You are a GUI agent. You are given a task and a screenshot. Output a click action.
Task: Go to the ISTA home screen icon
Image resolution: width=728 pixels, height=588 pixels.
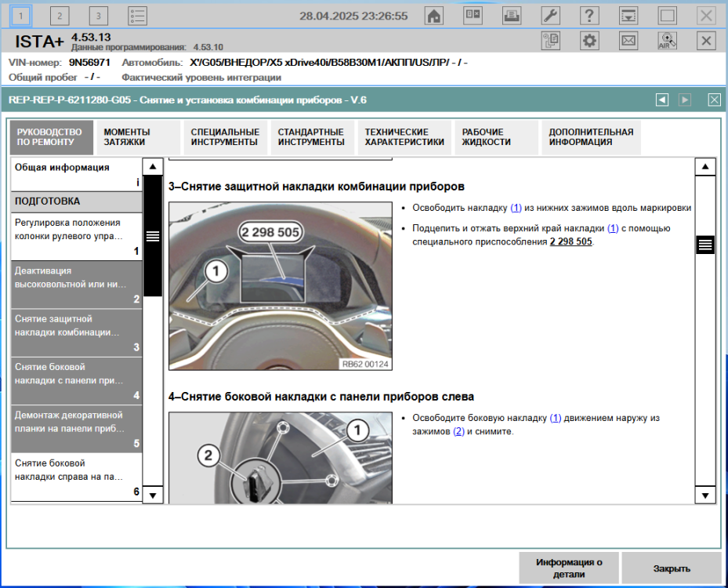click(433, 16)
